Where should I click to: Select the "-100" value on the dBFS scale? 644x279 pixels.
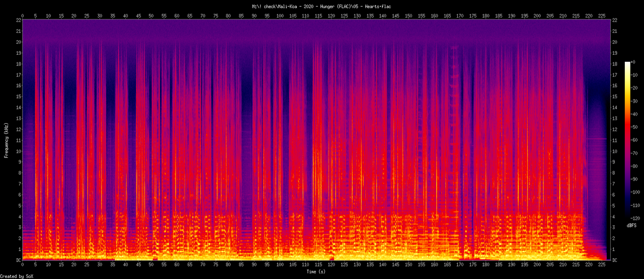pyautogui.click(x=636, y=193)
